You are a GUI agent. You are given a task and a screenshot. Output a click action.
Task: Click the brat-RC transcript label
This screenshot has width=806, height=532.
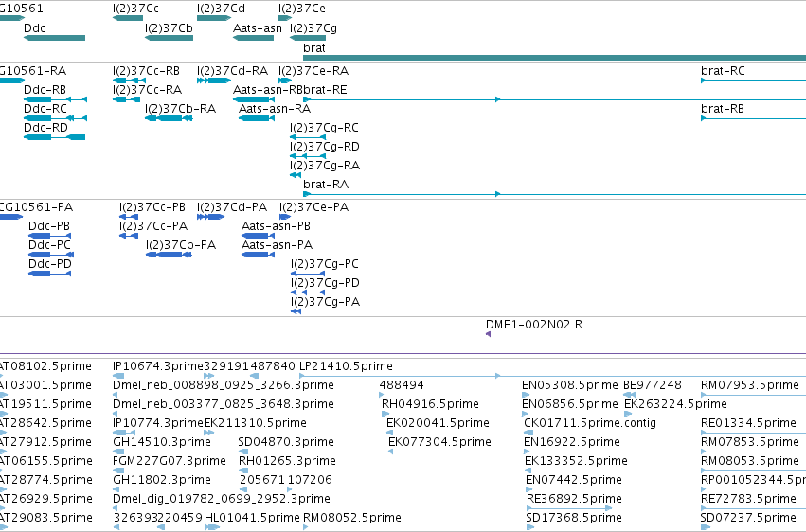723,71
